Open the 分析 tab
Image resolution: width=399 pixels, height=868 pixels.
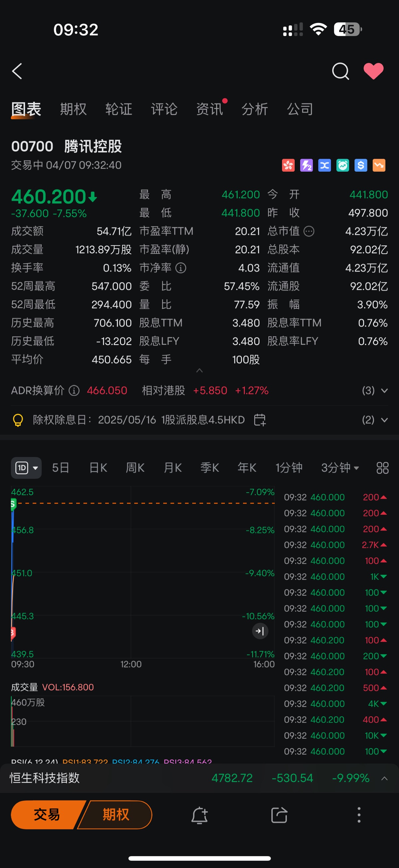255,109
